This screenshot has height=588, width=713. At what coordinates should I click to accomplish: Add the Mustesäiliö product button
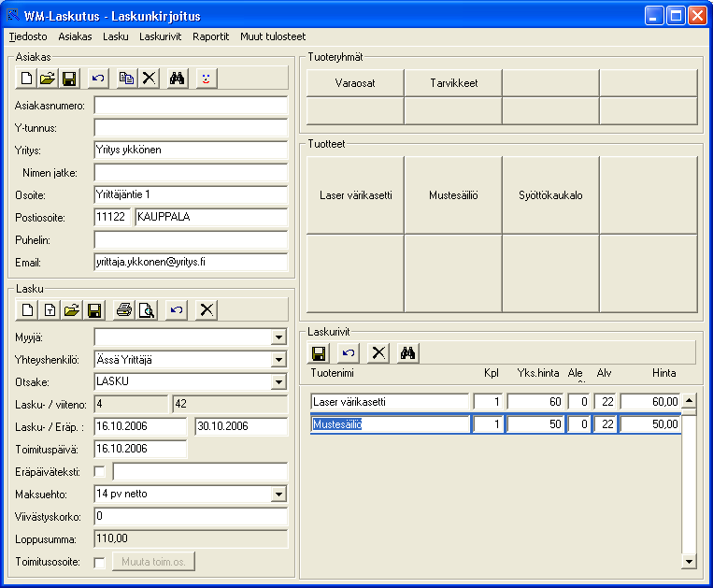tap(453, 195)
